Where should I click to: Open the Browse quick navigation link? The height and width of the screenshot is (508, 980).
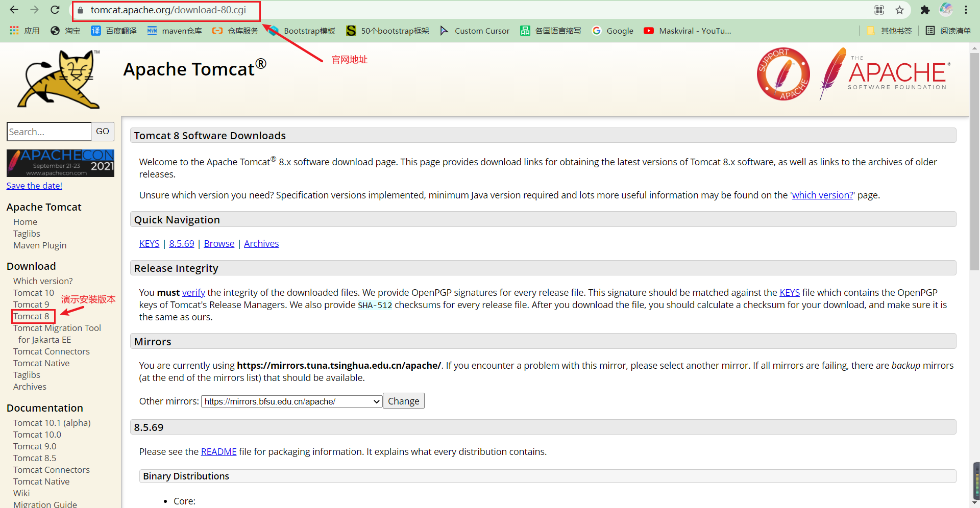coord(219,244)
